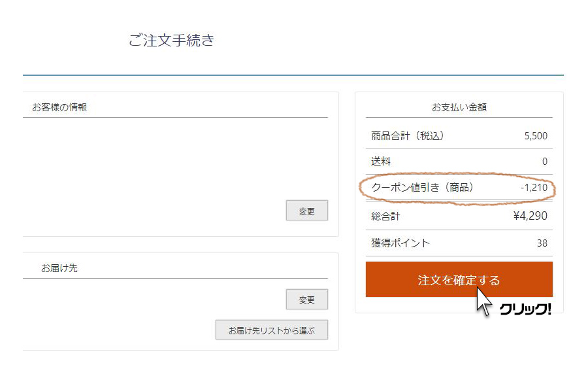This screenshot has height=382, width=588.
Task: Click 変更 in お客様の情報 section
Action: point(307,211)
